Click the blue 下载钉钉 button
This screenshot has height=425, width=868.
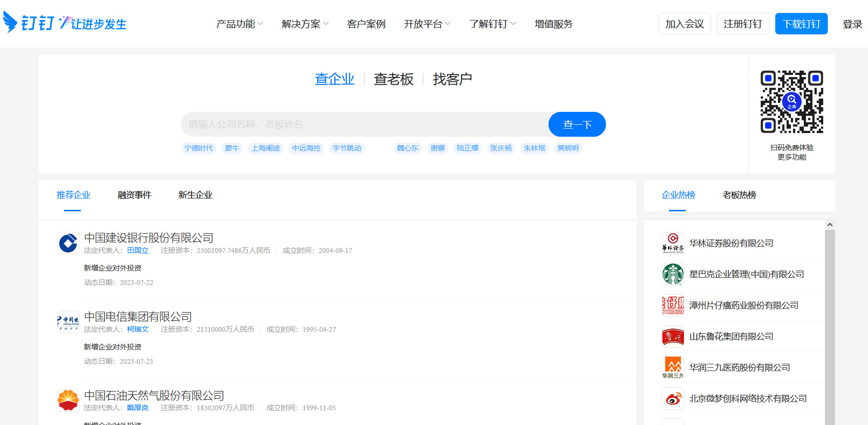[802, 24]
